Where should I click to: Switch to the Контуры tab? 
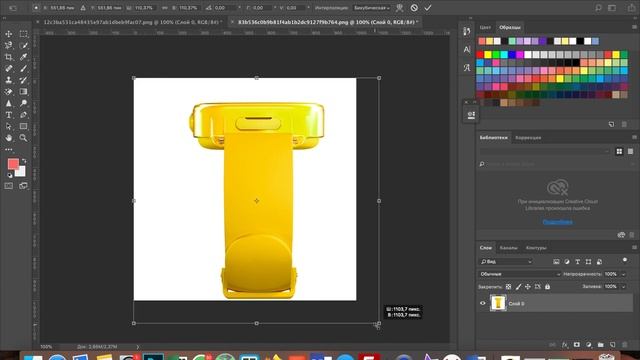536,248
